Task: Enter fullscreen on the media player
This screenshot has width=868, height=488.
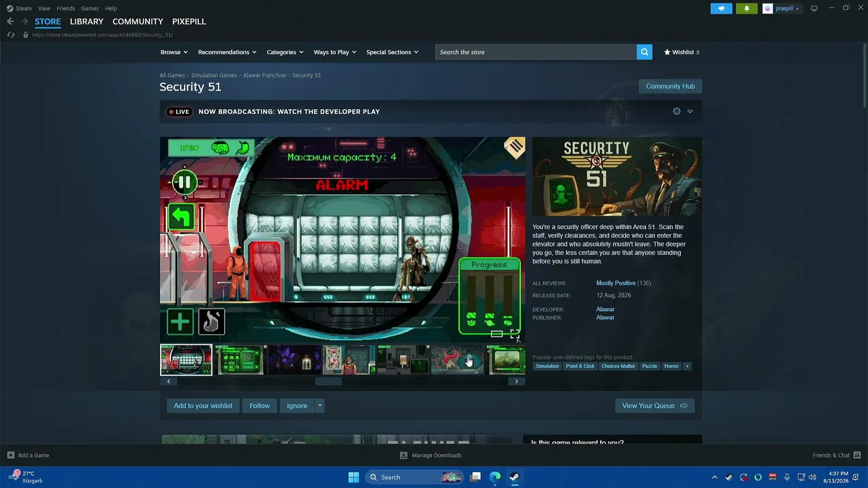Action: coord(515,334)
